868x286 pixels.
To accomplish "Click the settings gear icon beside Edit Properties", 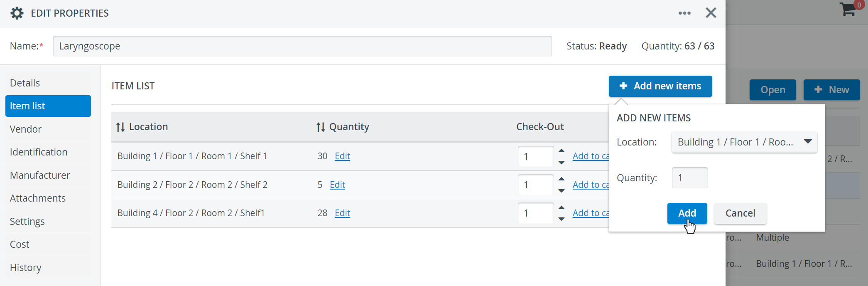I will point(17,13).
